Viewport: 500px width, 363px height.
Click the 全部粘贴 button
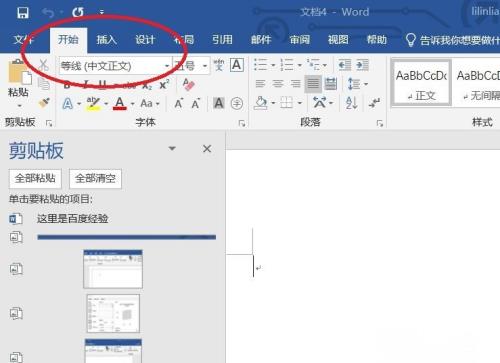click(x=35, y=178)
